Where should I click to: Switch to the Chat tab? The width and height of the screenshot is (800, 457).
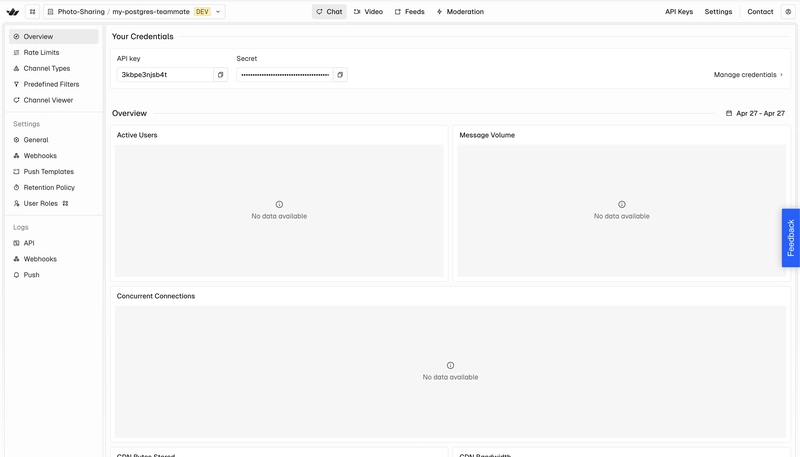coord(329,12)
